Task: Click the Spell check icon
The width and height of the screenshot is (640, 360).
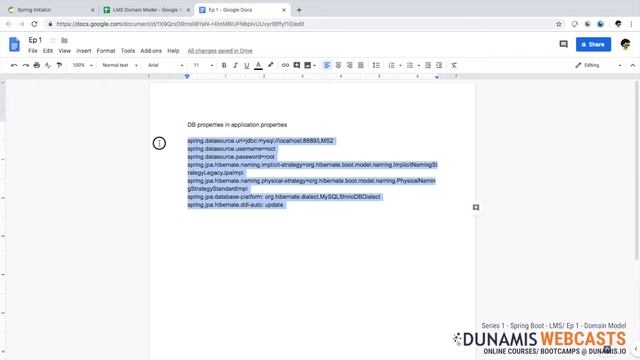Action: click(x=48, y=65)
